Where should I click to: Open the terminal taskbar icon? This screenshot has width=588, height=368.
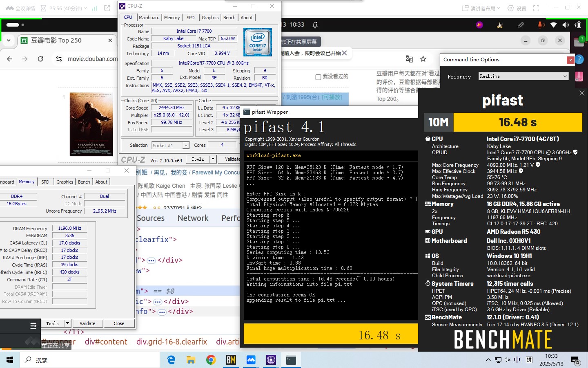pos(291,360)
